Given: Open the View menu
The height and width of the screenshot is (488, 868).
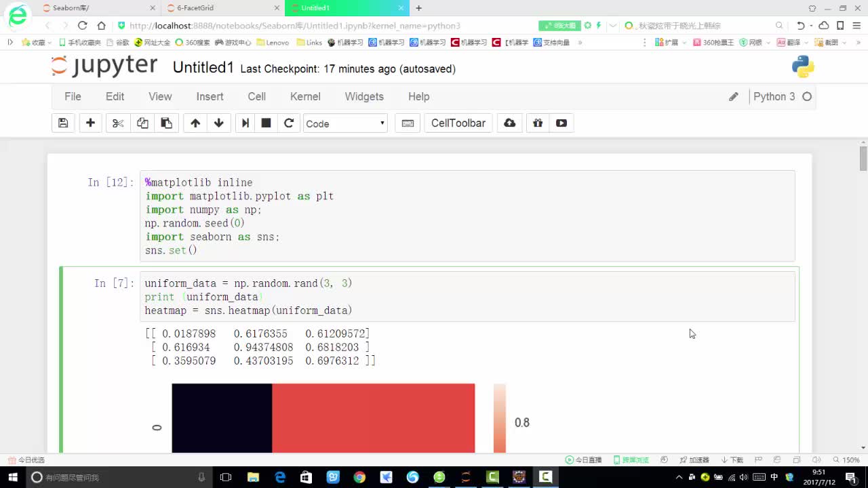Looking at the screenshot, I should tap(160, 97).
